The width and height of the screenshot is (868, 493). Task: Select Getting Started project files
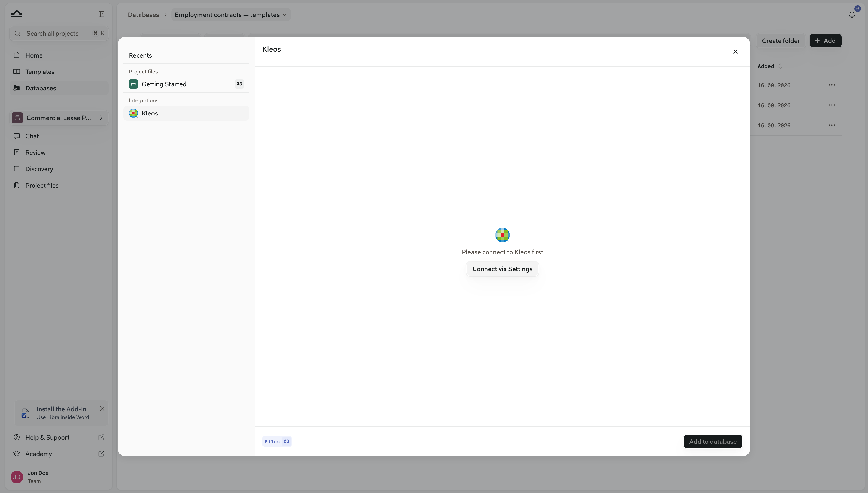click(186, 84)
